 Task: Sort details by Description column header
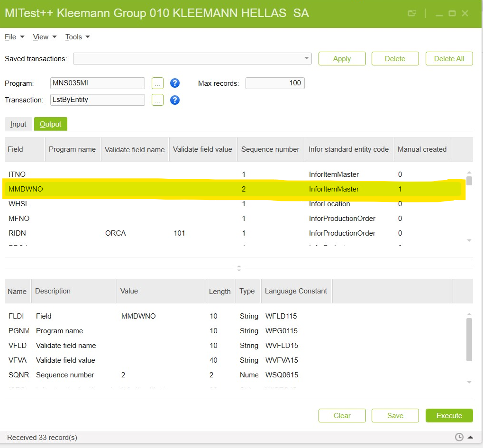[73, 291]
